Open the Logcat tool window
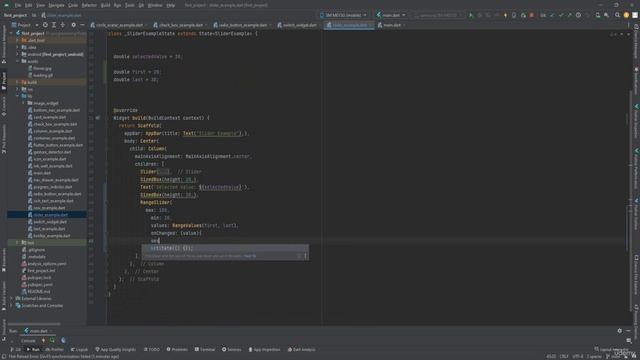The width and height of the screenshot is (640, 360). pos(79,349)
